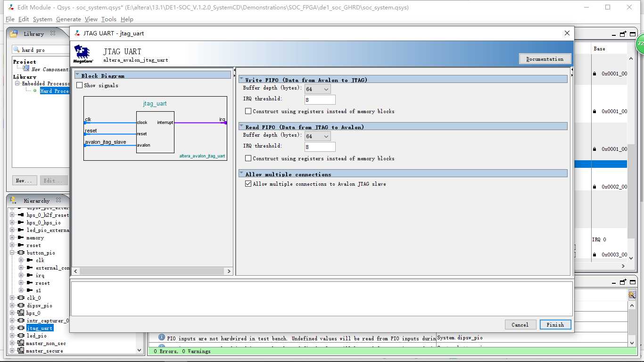Close the Library tab with its X
Image resolution: width=644 pixels, height=362 pixels.
pos(53,33)
